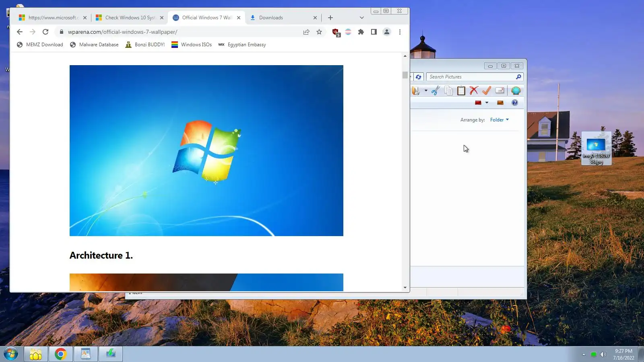Close the Check Windows 10 System tab
Screen dimensions: 644x362
click(162, 18)
